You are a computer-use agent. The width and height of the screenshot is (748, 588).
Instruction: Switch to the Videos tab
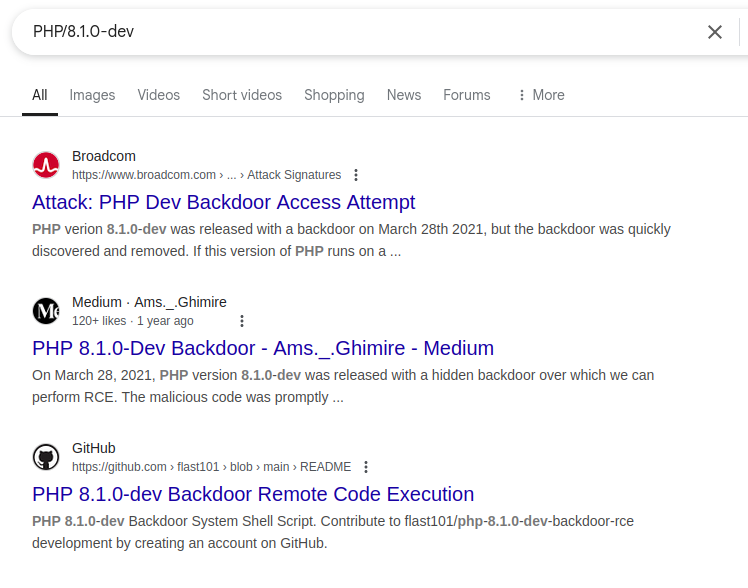click(x=159, y=95)
